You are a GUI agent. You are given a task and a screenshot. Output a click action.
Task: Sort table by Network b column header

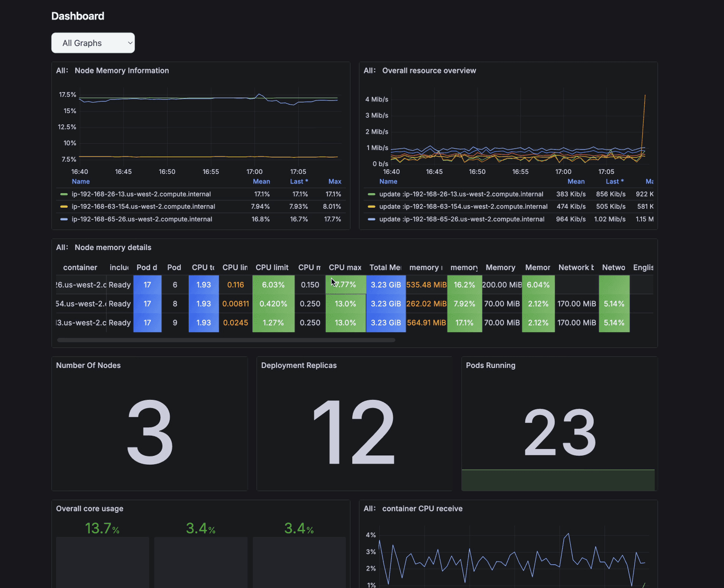[x=576, y=268]
